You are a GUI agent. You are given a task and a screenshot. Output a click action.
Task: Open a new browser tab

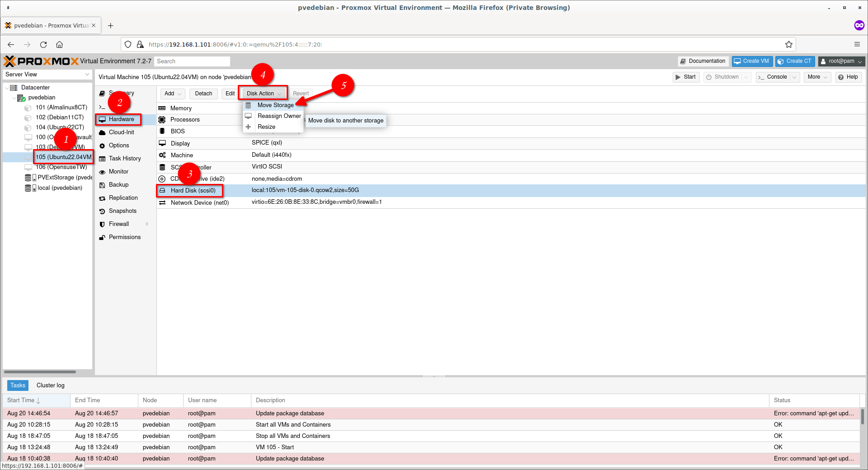coord(111,26)
